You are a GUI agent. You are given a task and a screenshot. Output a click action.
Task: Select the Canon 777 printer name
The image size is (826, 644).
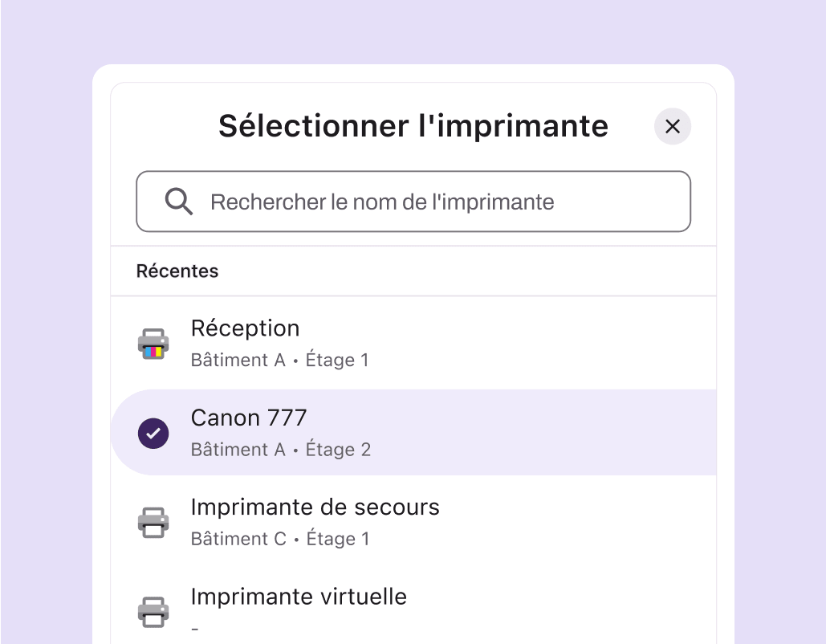point(249,418)
